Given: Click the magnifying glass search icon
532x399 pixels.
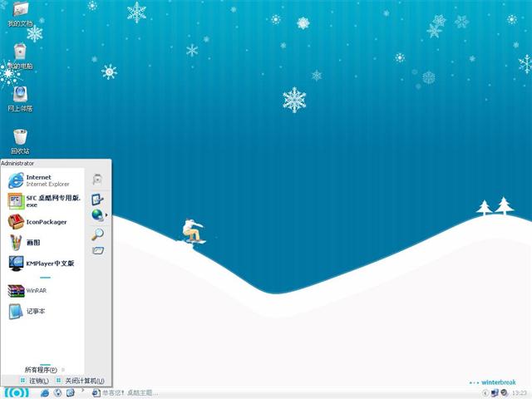Looking at the screenshot, I should [98, 234].
